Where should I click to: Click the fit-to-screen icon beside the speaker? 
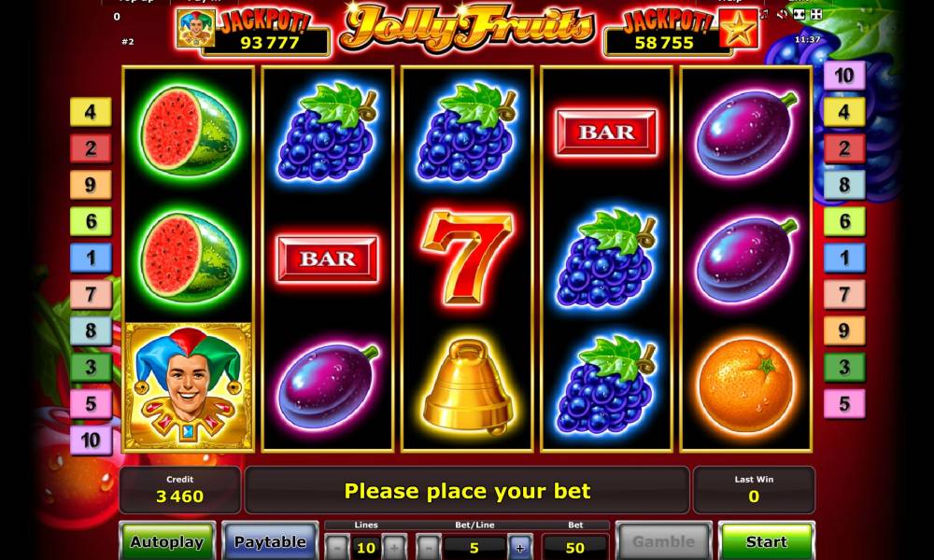click(799, 14)
